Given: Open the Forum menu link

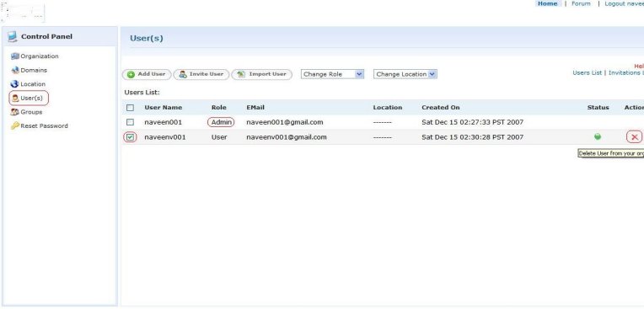Looking at the screenshot, I should (581, 3).
